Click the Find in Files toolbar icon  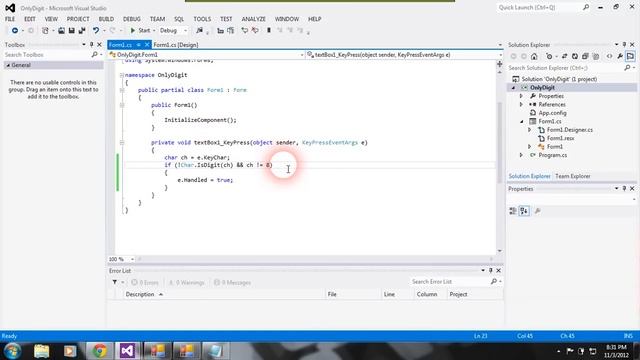coord(199,31)
